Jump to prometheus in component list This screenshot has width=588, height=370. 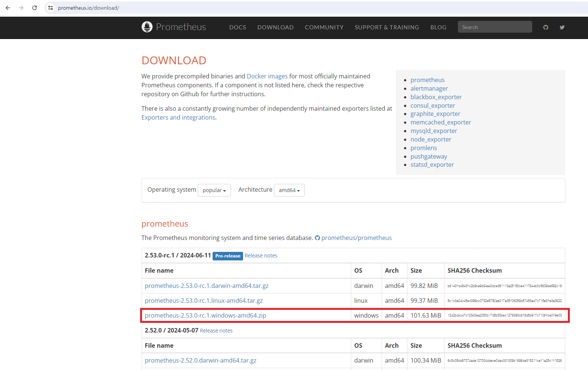pyautogui.click(x=427, y=80)
